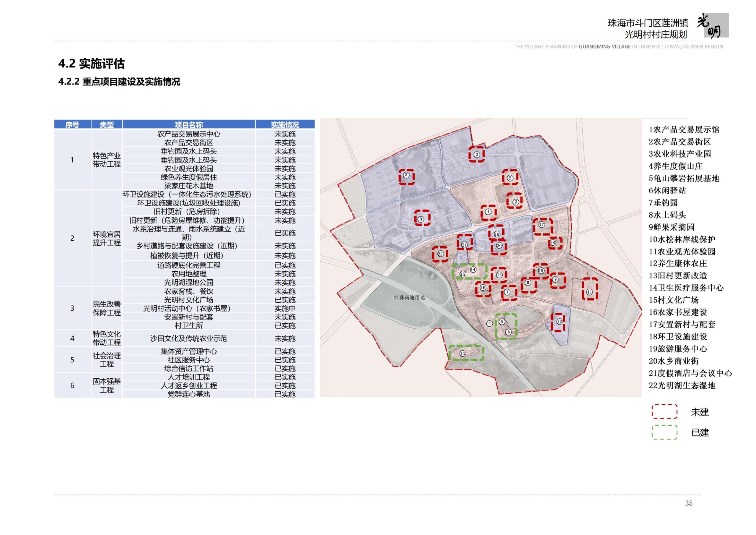Click map marker number 18

tap(553, 243)
